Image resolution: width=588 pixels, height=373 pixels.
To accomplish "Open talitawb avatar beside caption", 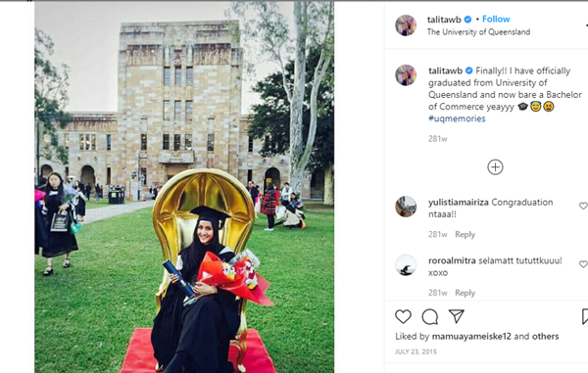I will click(x=406, y=75).
